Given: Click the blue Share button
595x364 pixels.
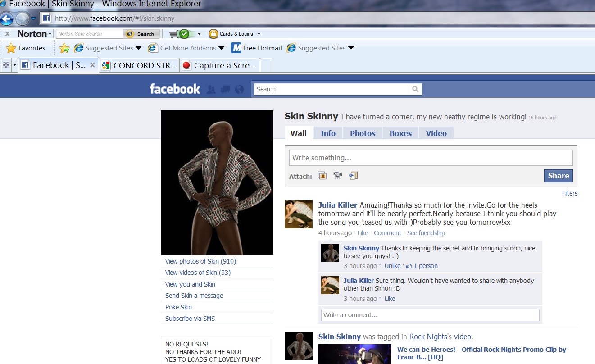Looking at the screenshot, I should coord(559,176).
